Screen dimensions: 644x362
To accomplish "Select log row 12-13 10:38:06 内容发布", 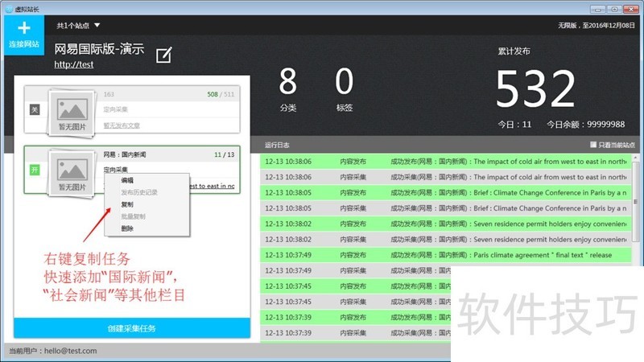I will tap(446, 162).
